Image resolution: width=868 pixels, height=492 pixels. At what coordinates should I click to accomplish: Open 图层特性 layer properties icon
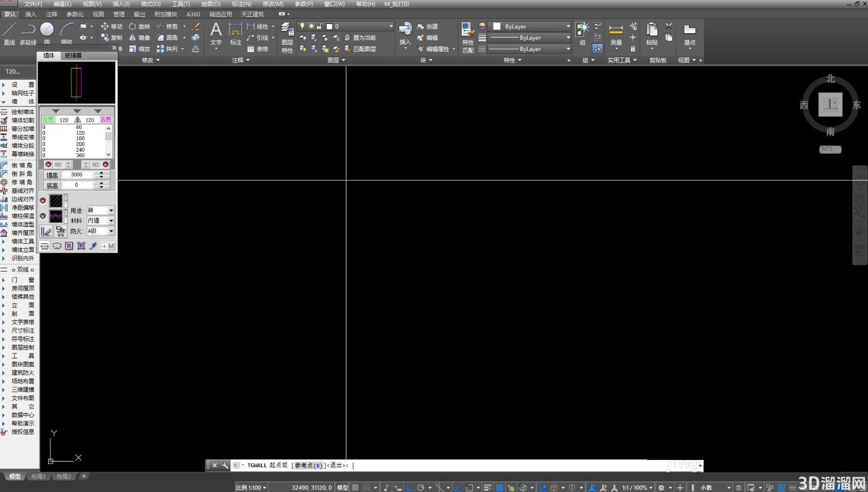pos(287,38)
